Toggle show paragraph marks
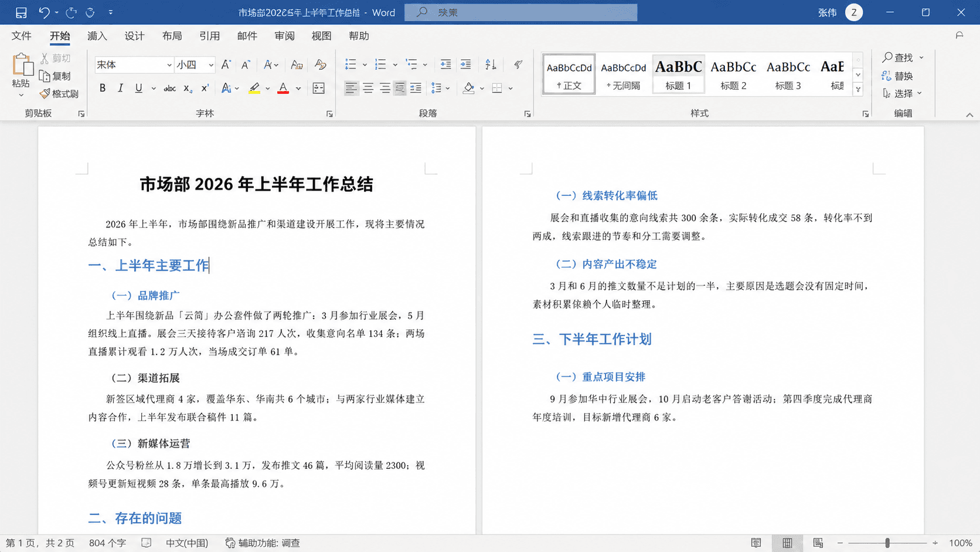980x552 pixels. tap(518, 65)
